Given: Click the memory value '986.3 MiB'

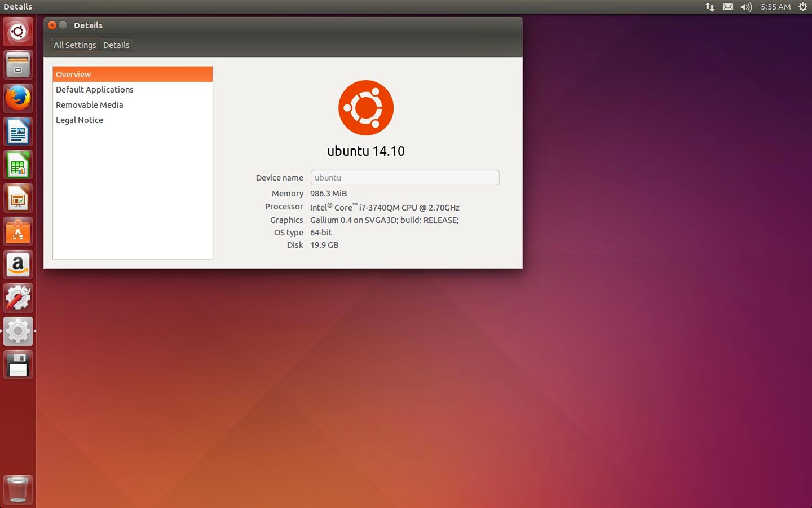Looking at the screenshot, I should (328, 194).
